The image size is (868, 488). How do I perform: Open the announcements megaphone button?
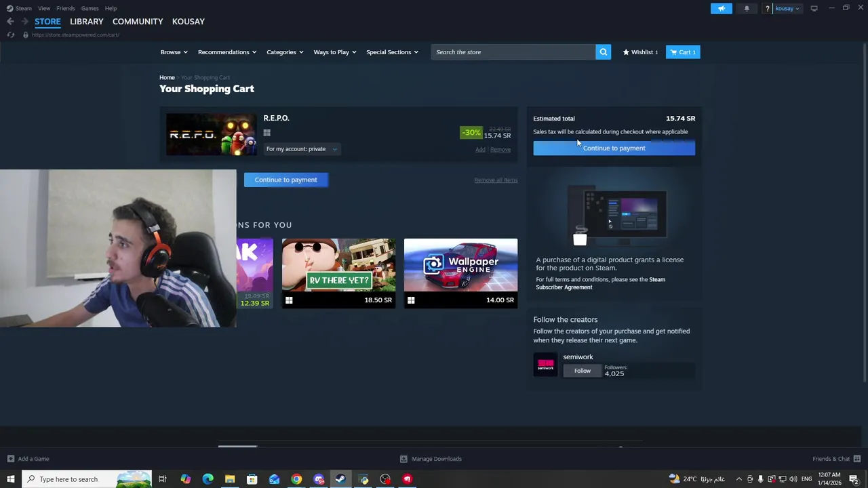[x=722, y=8]
